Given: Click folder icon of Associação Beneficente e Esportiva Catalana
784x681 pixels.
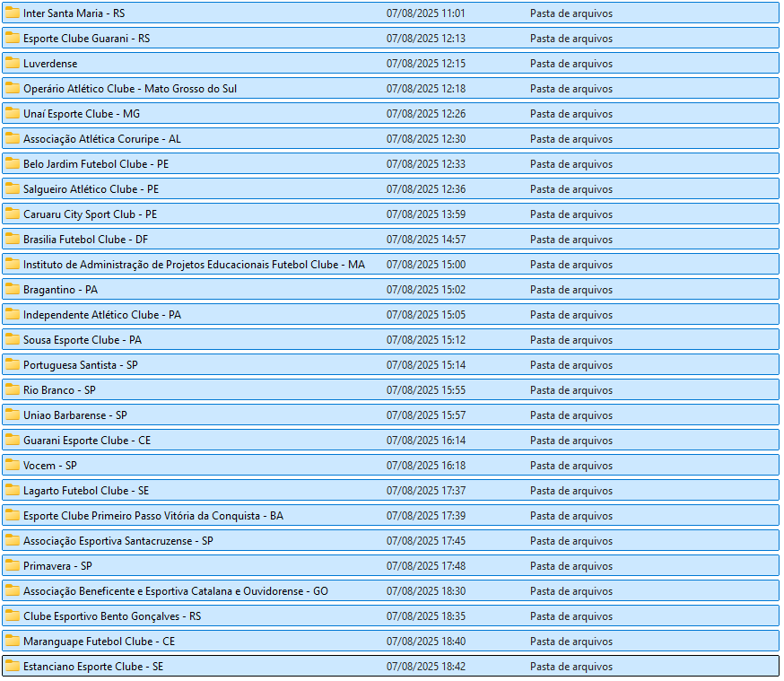Looking at the screenshot, I should [12, 590].
